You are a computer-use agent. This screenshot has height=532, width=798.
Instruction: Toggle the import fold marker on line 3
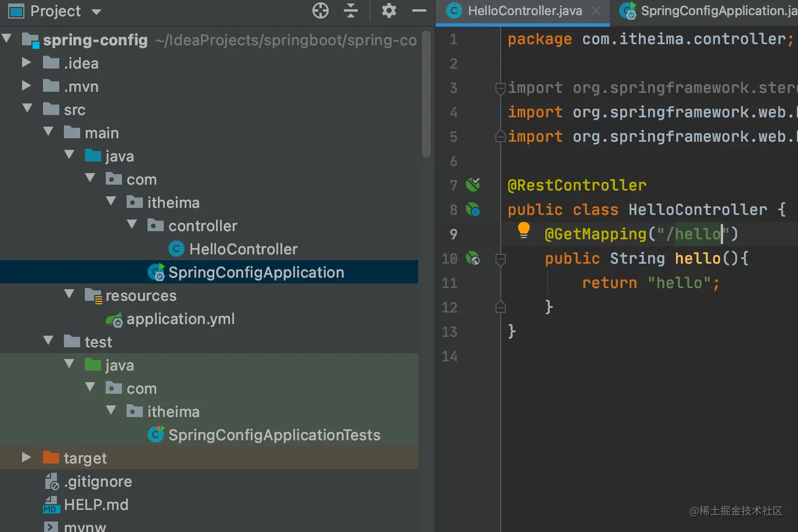coord(500,88)
